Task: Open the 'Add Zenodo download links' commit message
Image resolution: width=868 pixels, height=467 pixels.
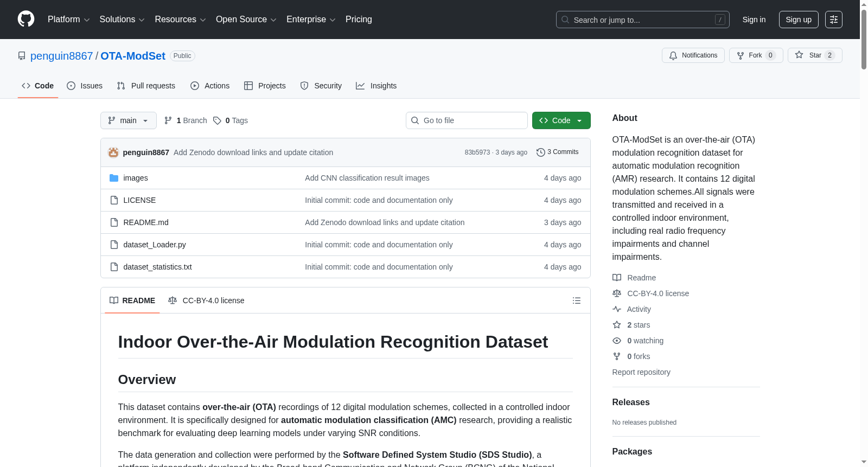Action: coord(253,152)
